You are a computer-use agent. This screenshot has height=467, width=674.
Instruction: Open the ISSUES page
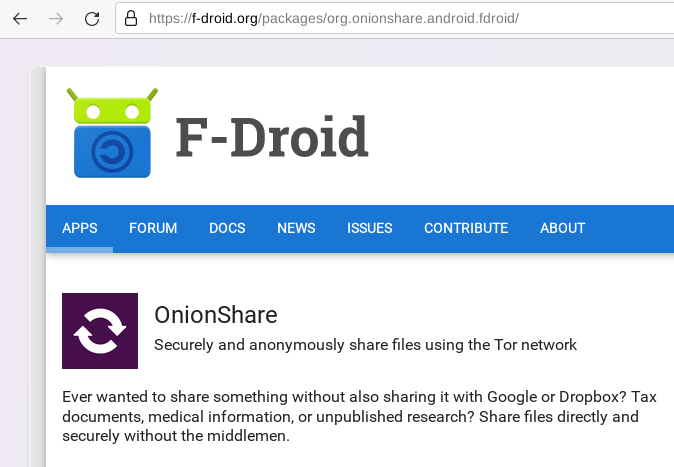tap(370, 228)
